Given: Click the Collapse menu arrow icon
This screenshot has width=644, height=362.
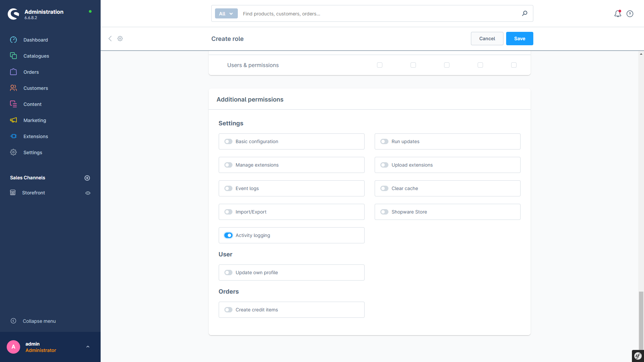Looking at the screenshot, I should [13, 321].
